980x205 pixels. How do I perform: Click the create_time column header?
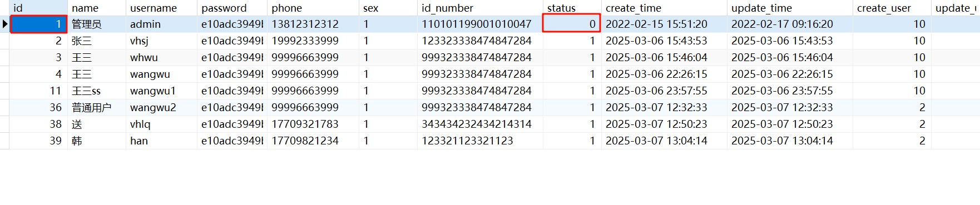point(664,8)
